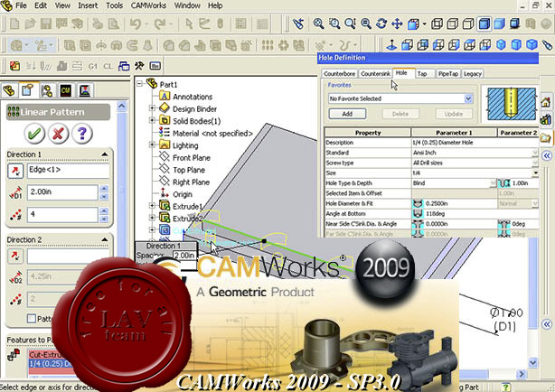Click the Add favorite button
The image size is (555, 392).
click(x=347, y=114)
